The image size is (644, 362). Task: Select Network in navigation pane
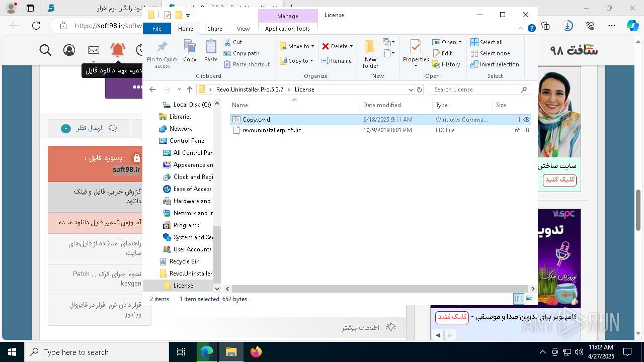(x=181, y=129)
